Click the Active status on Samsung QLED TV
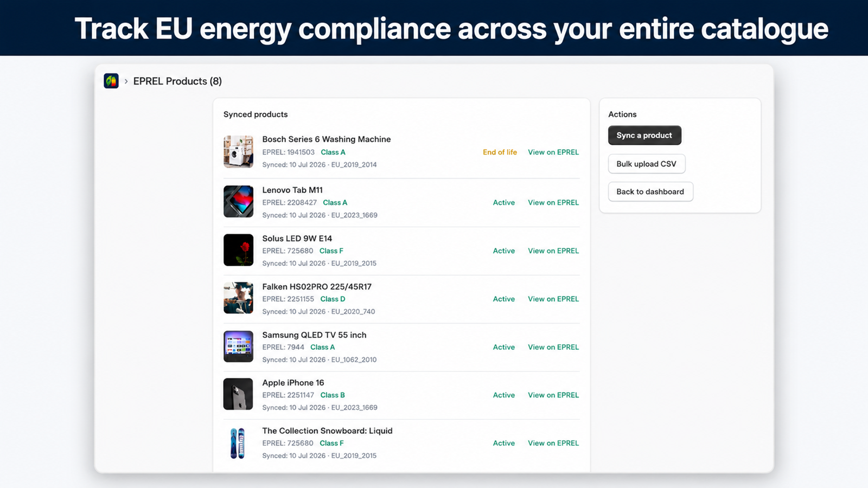 click(504, 348)
